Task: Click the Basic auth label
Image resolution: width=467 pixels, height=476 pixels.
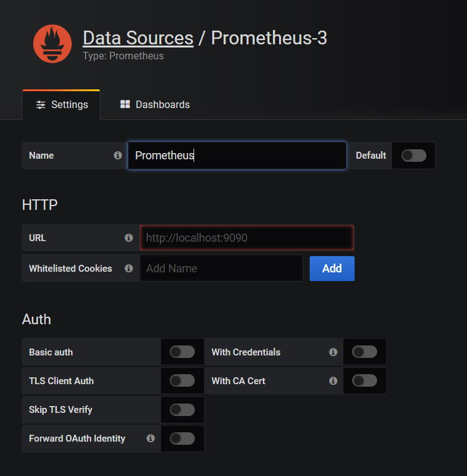Action: 51,352
